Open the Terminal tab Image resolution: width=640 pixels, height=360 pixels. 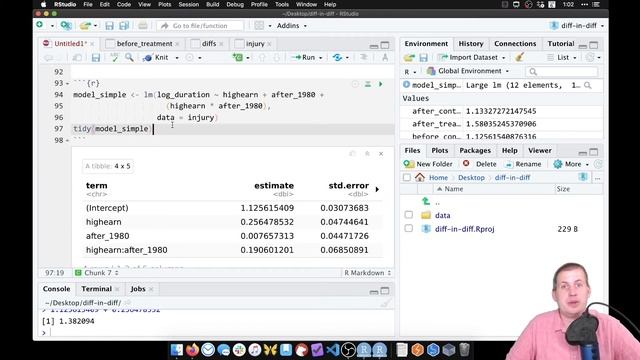tap(96, 289)
